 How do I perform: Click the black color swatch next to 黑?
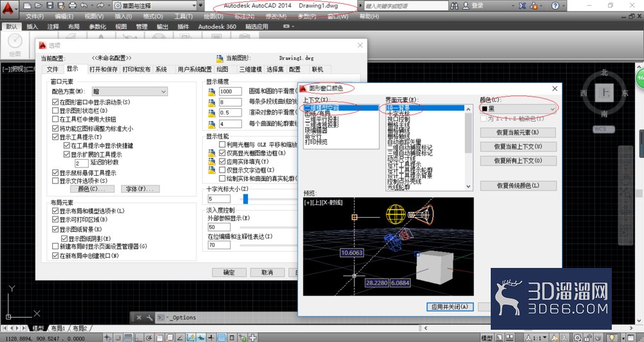pos(485,109)
